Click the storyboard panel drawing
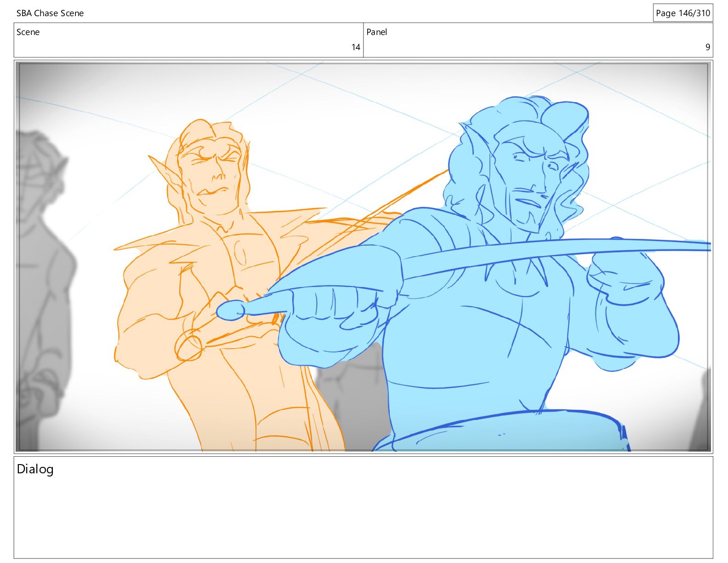 coord(364,257)
